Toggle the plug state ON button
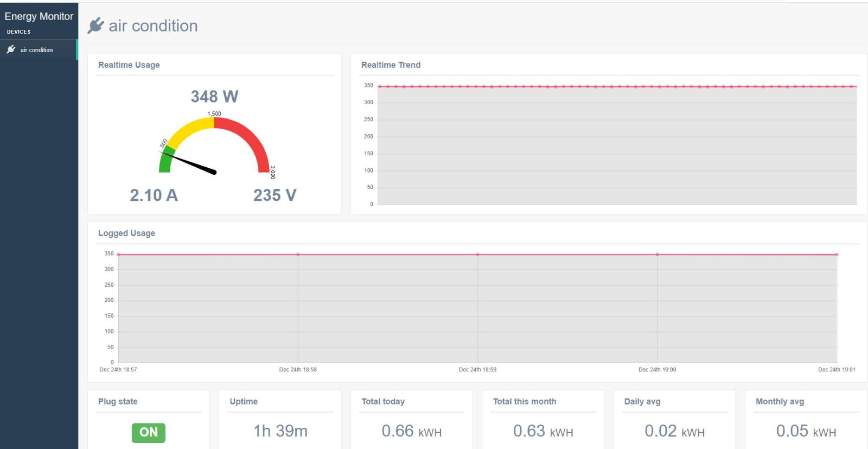Image resolution: width=868 pixels, height=449 pixels. [x=149, y=433]
